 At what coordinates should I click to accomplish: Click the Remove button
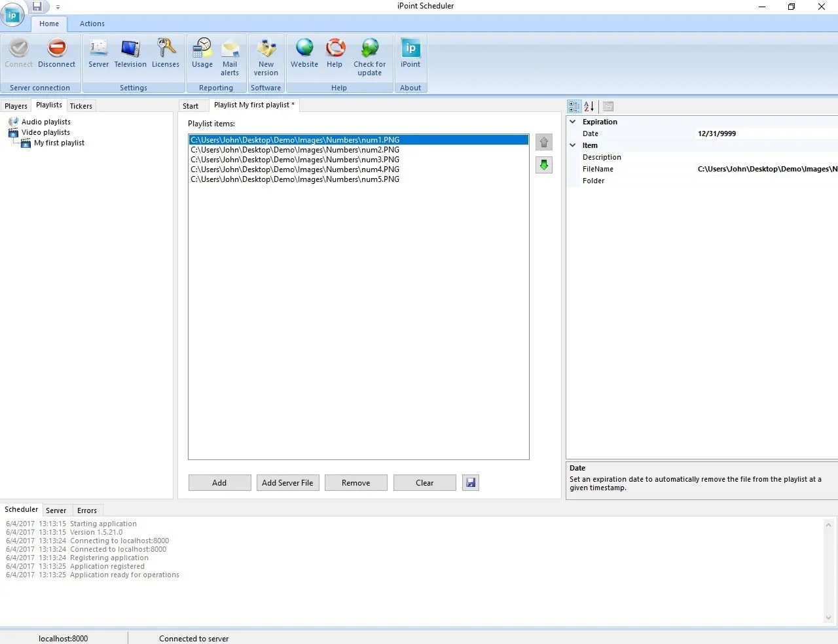tap(356, 483)
